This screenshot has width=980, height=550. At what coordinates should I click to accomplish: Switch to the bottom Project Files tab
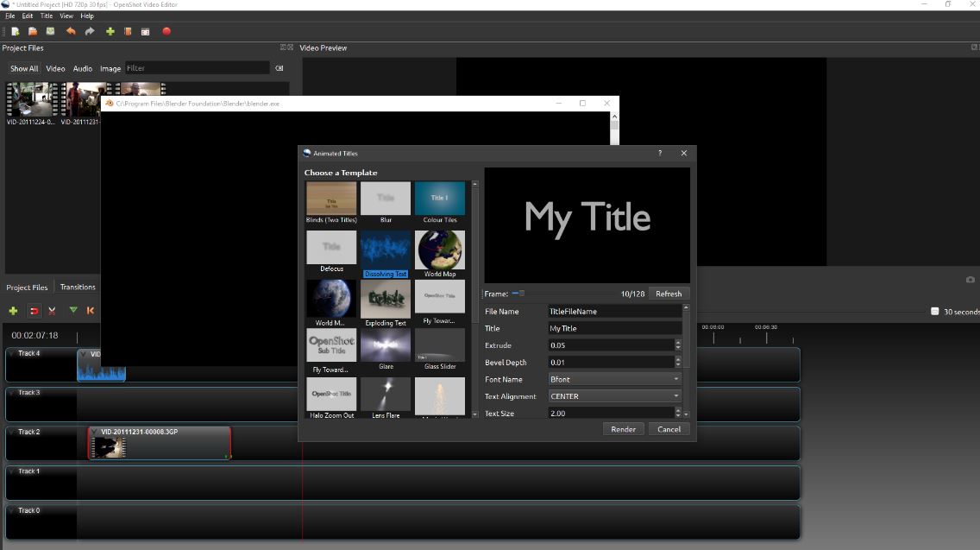point(27,288)
